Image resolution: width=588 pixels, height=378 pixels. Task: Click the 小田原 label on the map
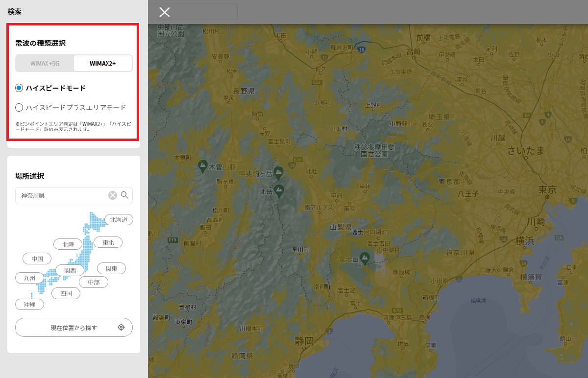pyautogui.click(x=440, y=281)
